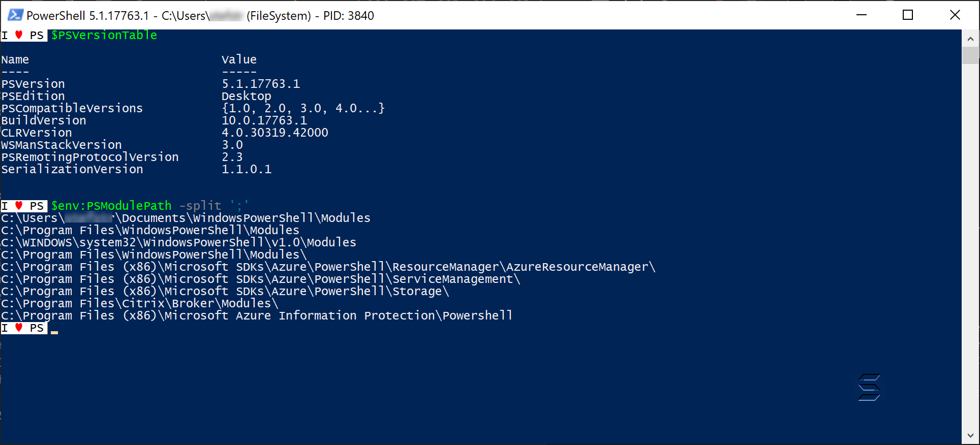Click the heart icon next to the $PSVersionTable prompt
Image resolution: width=980 pixels, height=445 pixels.
18,35
